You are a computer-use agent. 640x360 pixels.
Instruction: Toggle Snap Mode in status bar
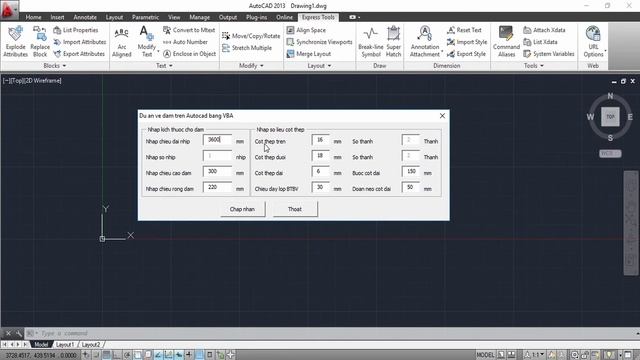(96, 355)
